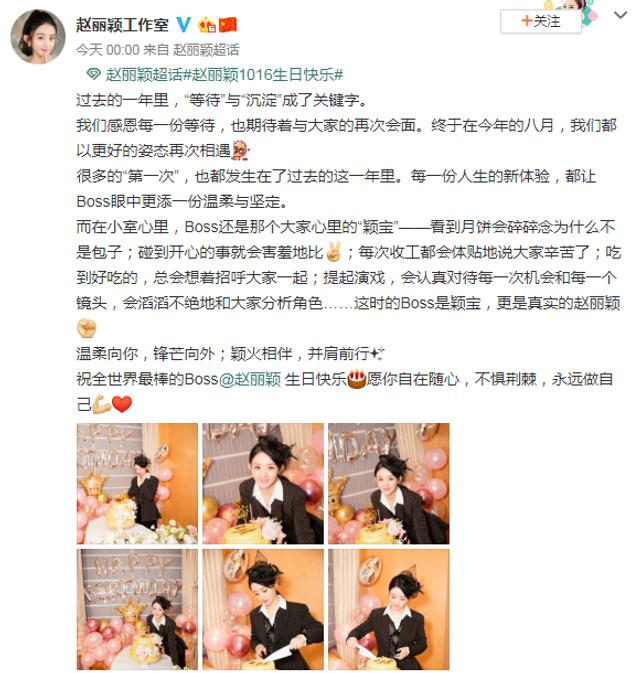Image resolution: width=640 pixels, height=673 pixels.
Task: Open the 赵丽颖超话 source link
Action: pyautogui.click(x=206, y=50)
